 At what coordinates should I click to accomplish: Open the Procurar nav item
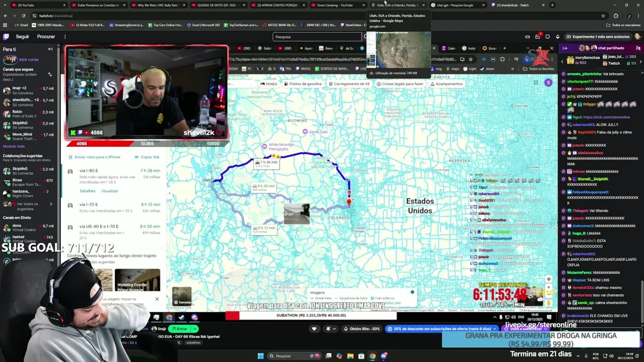46,37
